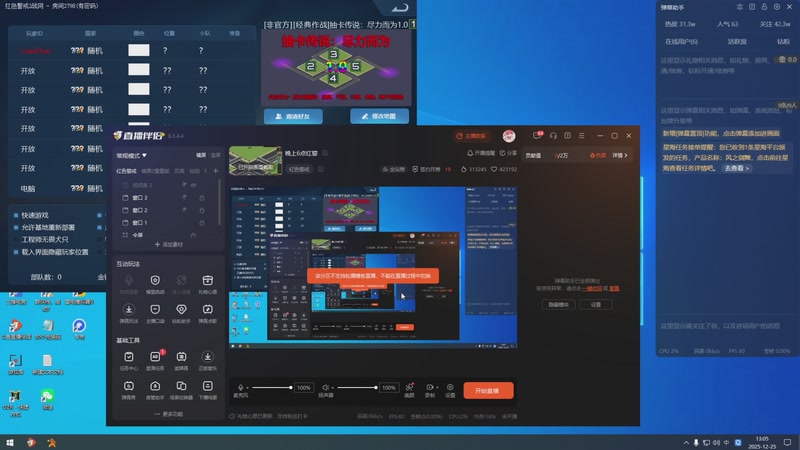Edit the 红色警戒 category tag pencil
The width and height of the screenshot is (800, 450).
pyautogui.click(x=321, y=169)
